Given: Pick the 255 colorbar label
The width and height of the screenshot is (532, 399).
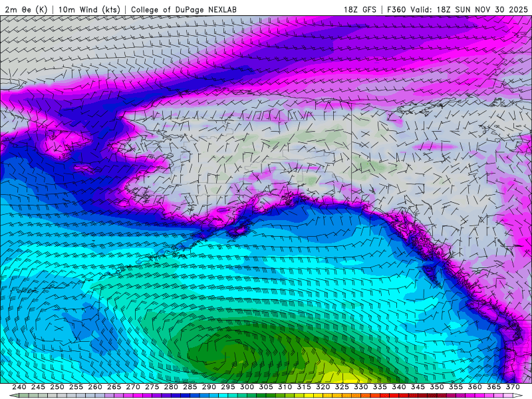Looking at the screenshot, I should tap(76, 387).
